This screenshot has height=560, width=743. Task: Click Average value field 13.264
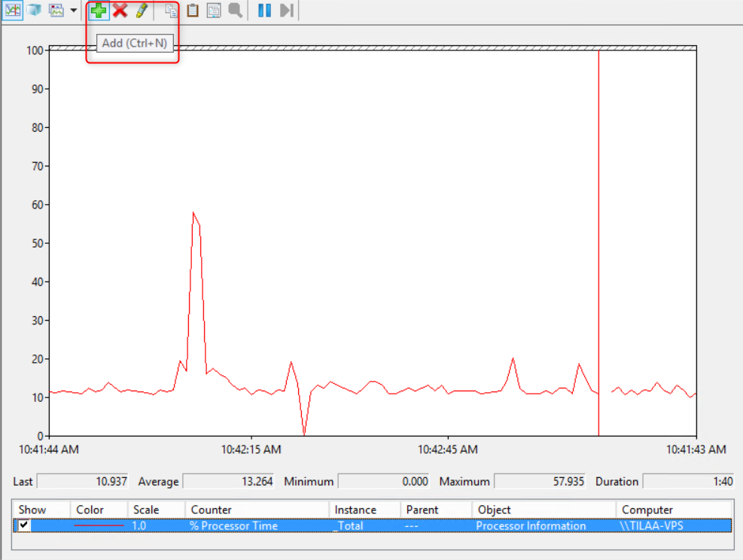pyautogui.click(x=228, y=482)
